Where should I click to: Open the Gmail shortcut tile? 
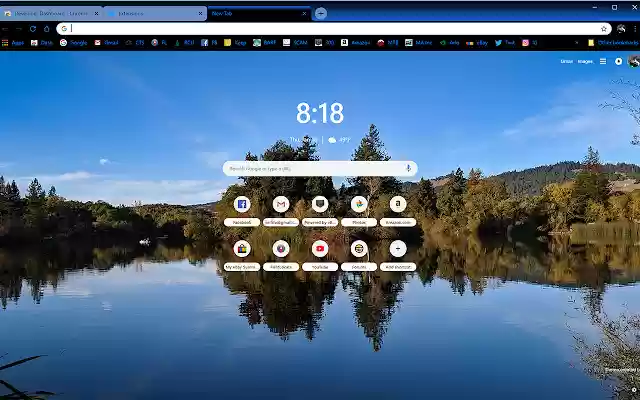(x=281, y=211)
